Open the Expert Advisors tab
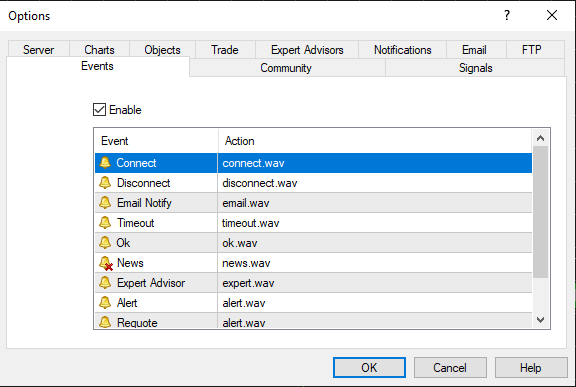This screenshot has width=576, height=387. coord(307,50)
